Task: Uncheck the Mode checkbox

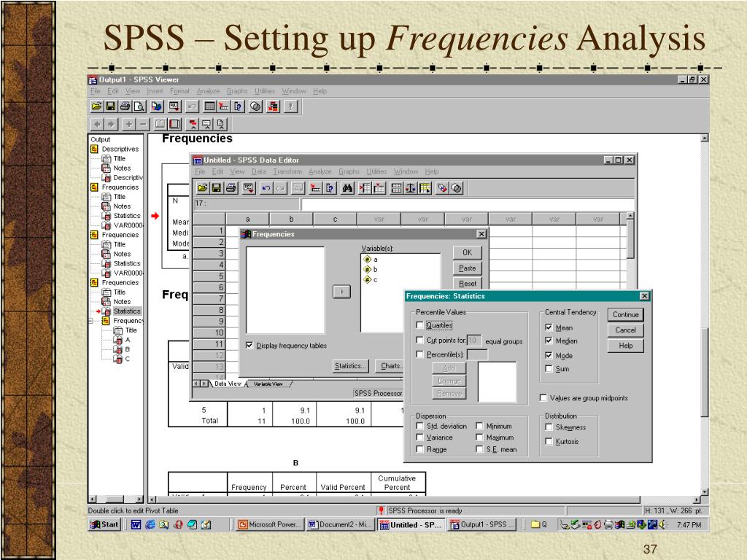Action: [x=549, y=355]
